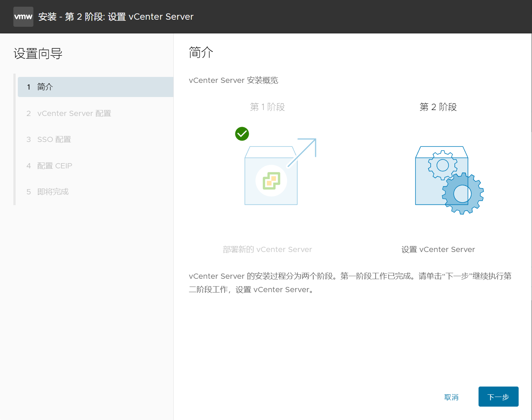Screen dimensions: 532x420
Task: Select step 1 简介 in wizard
Action: tap(95, 87)
